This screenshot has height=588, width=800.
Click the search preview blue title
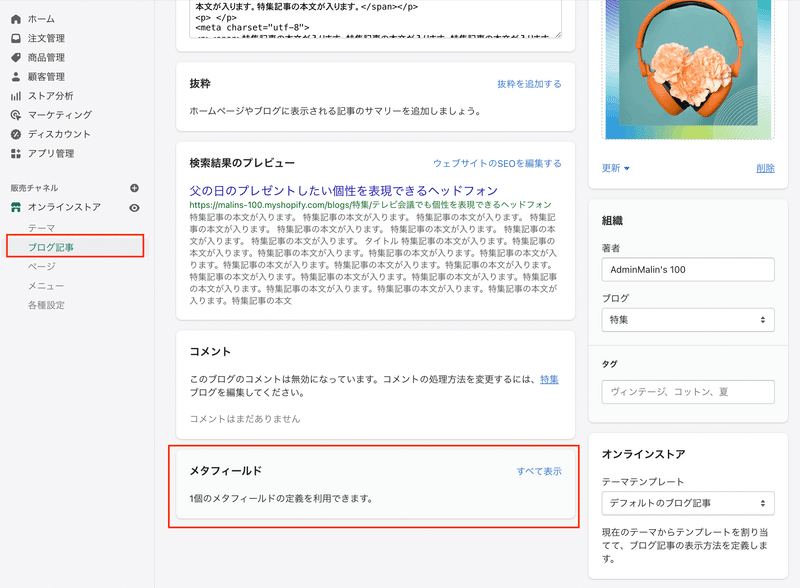[343, 190]
